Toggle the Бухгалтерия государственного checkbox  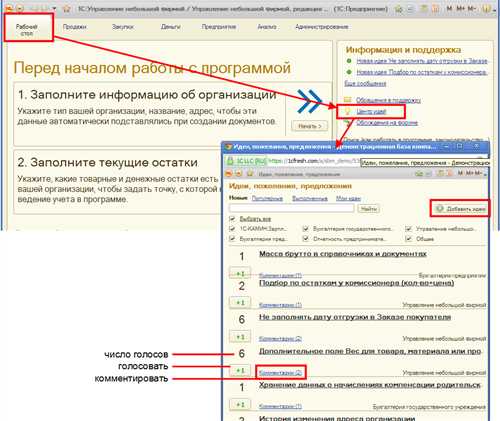click(x=305, y=229)
